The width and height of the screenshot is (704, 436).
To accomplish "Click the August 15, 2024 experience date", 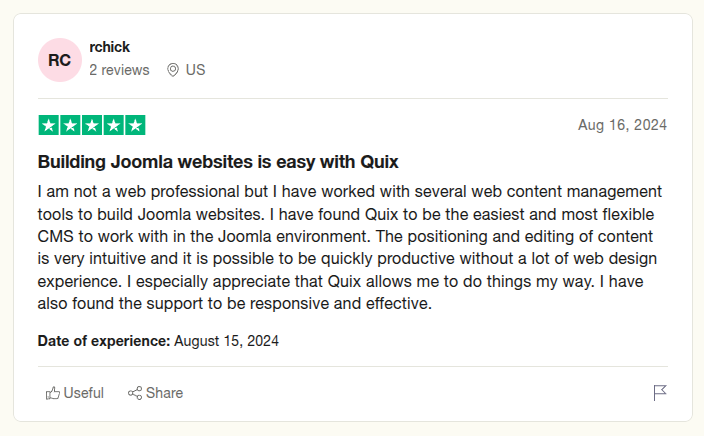I will (226, 341).
